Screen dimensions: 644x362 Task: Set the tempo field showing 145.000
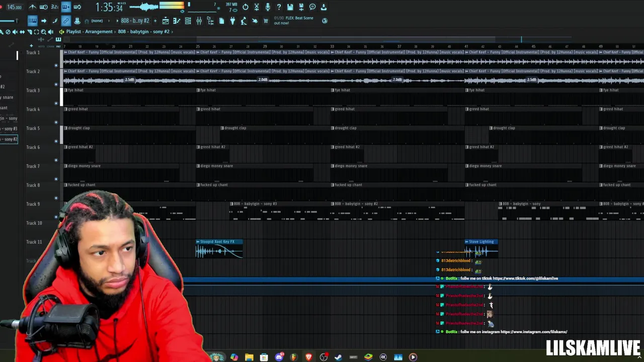point(14,7)
